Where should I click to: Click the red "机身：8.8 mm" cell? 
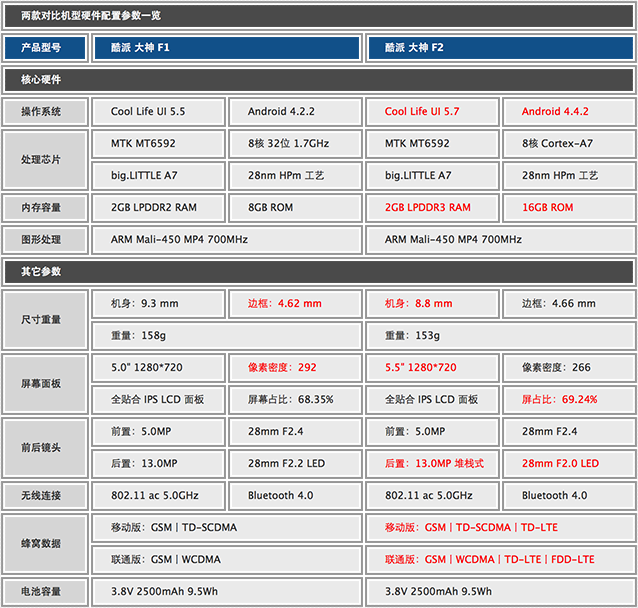coord(432,304)
